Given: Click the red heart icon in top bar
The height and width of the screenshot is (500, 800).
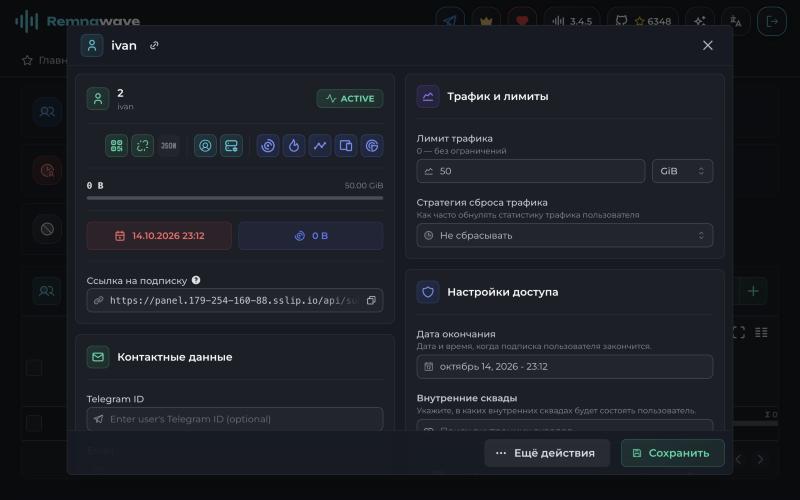Looking at the screenshot, I should (x=522, y=21).
